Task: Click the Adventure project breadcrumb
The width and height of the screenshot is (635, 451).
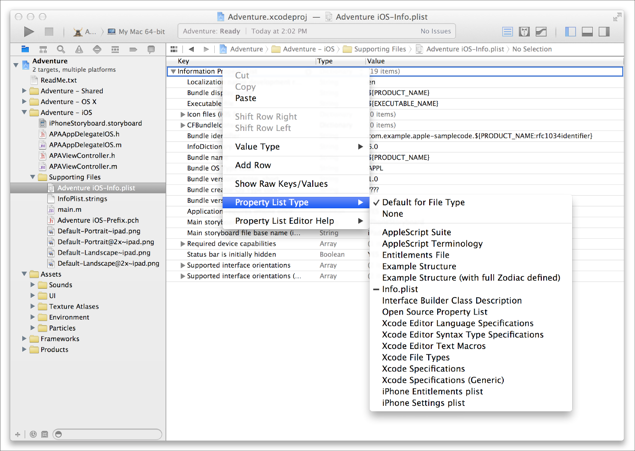Action: [x=241, y=49]
